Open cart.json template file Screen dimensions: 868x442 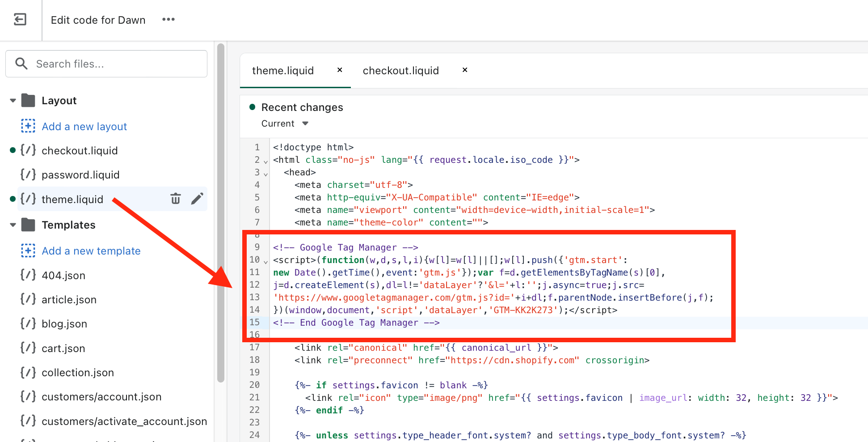(x=63, y=348)
